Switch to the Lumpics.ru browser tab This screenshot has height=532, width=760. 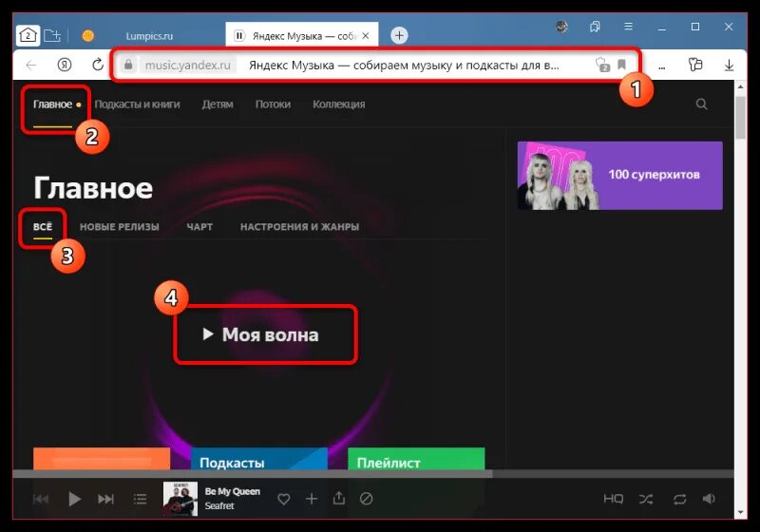coord(149,36)
